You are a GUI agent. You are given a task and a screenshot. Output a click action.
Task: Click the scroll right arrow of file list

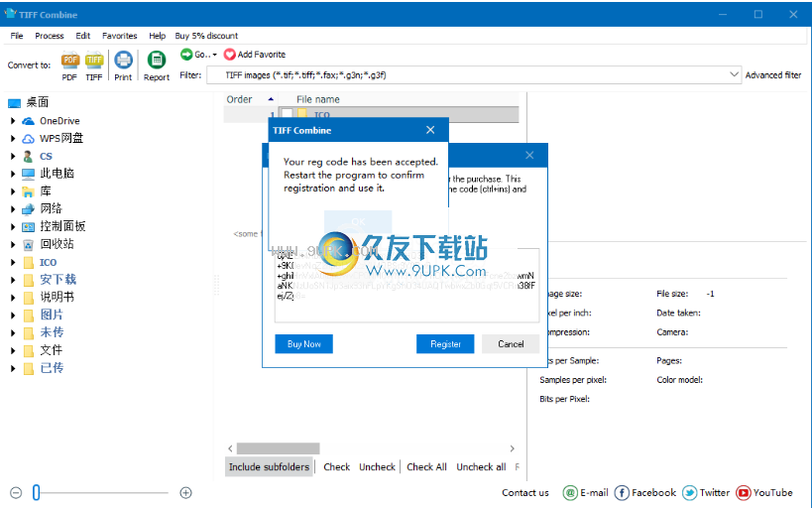tap(513, 448)
